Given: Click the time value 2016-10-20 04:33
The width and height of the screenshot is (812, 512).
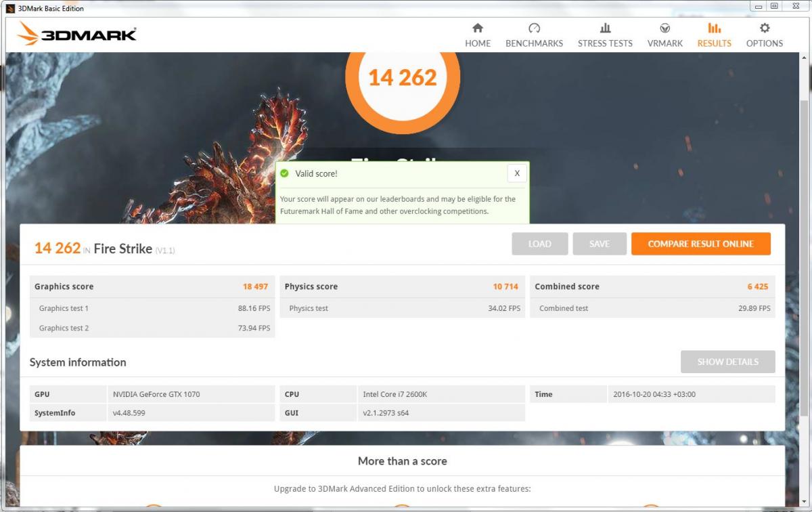Looking at the screenshot, I should click(x=654, y=394).
